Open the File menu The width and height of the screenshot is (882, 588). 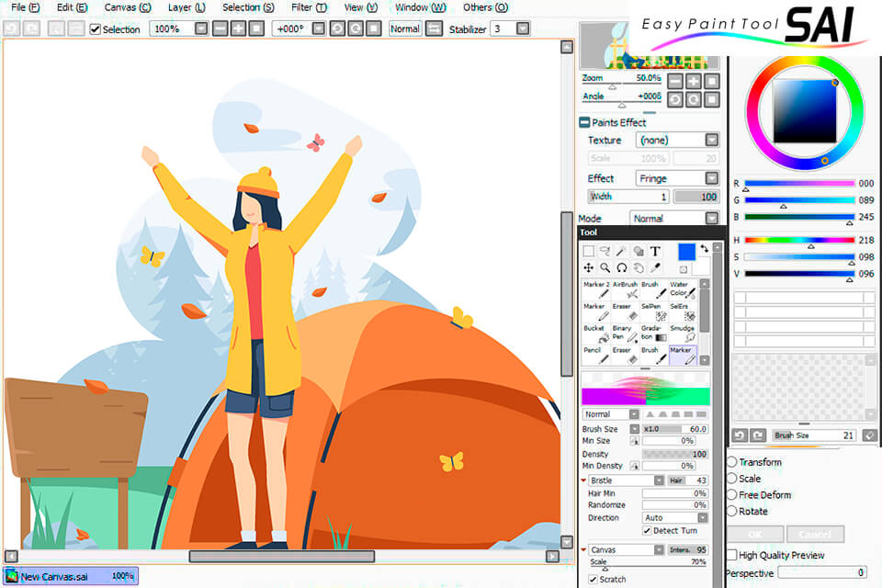[26, 7]
